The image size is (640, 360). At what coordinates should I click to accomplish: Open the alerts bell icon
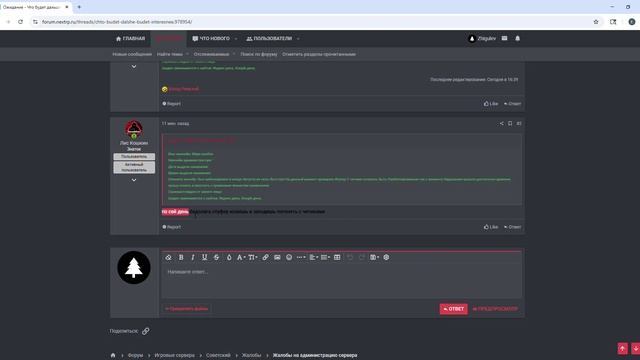click(x=518, y=38)
